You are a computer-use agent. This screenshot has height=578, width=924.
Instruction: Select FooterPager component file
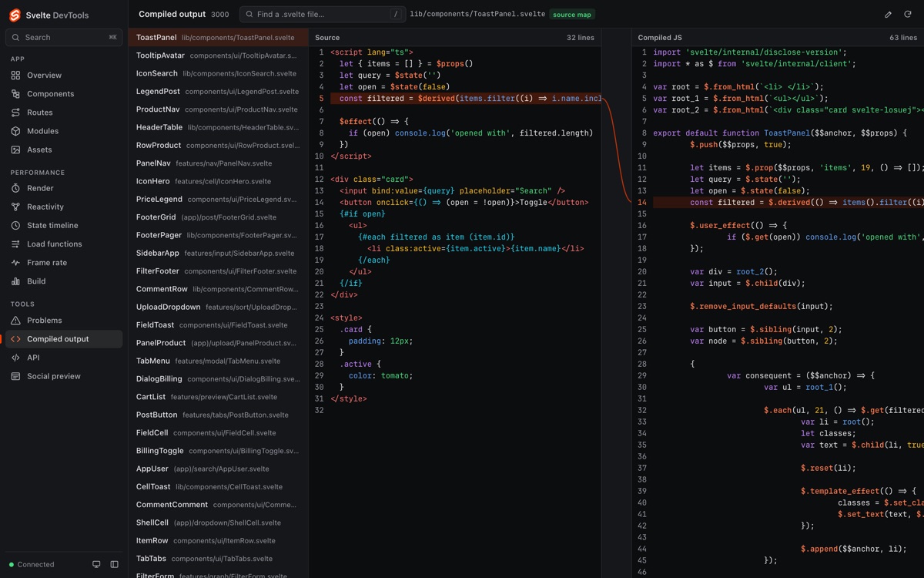tap(218, 235)
